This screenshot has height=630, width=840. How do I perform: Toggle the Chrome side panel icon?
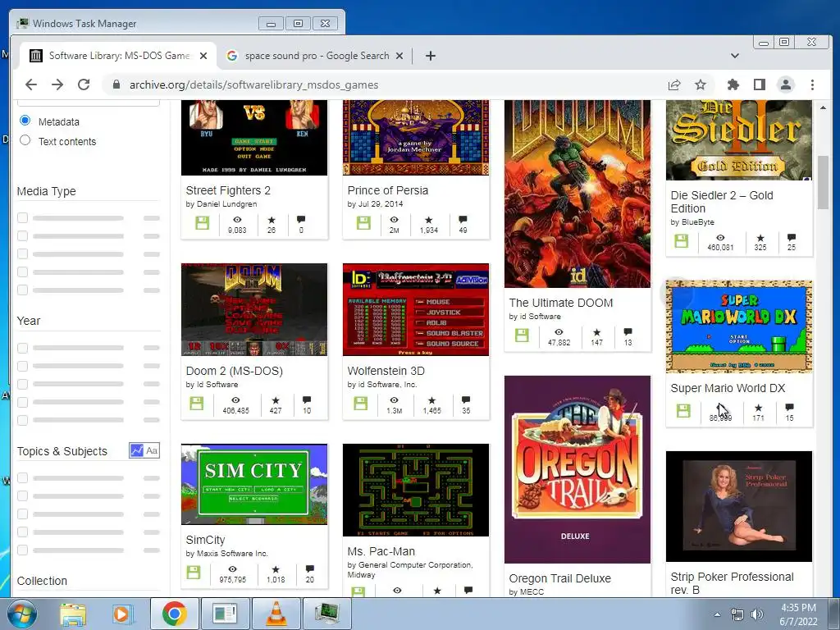click(759, 84)
